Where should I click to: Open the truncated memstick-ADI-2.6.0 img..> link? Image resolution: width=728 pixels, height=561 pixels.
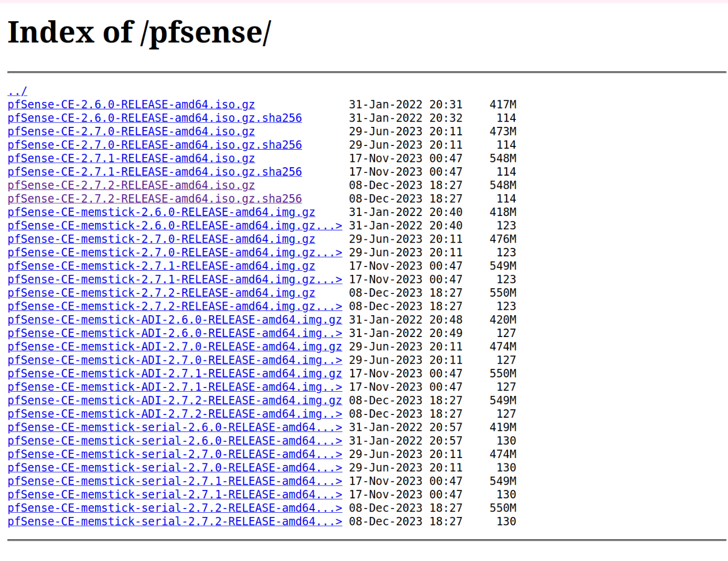coord(175,333)
